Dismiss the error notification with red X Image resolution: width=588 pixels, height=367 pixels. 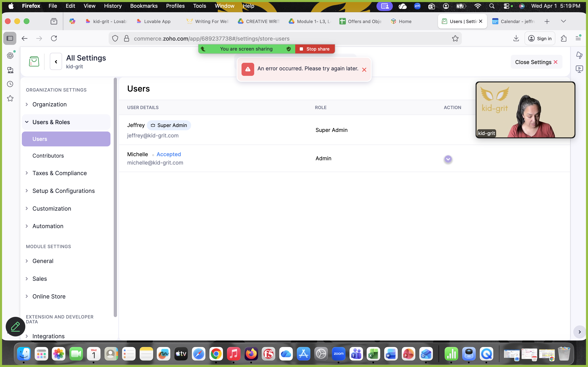click(x=364, y=70)
